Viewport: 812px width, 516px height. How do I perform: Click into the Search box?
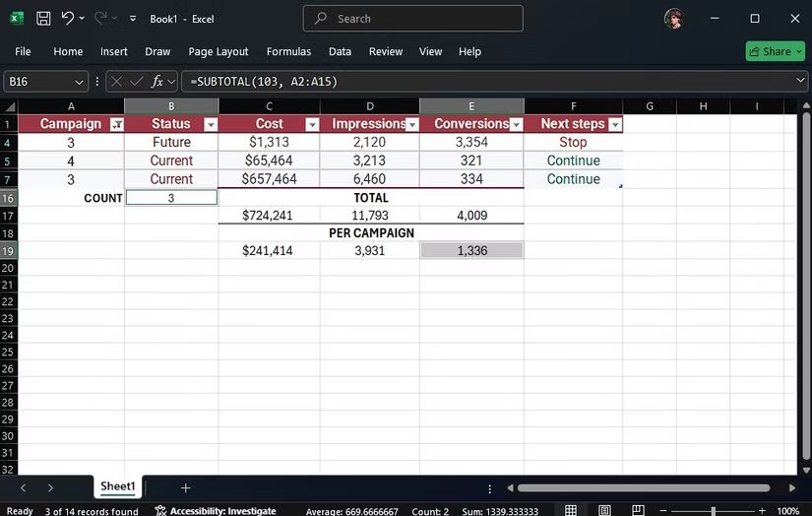coord(412,19)
